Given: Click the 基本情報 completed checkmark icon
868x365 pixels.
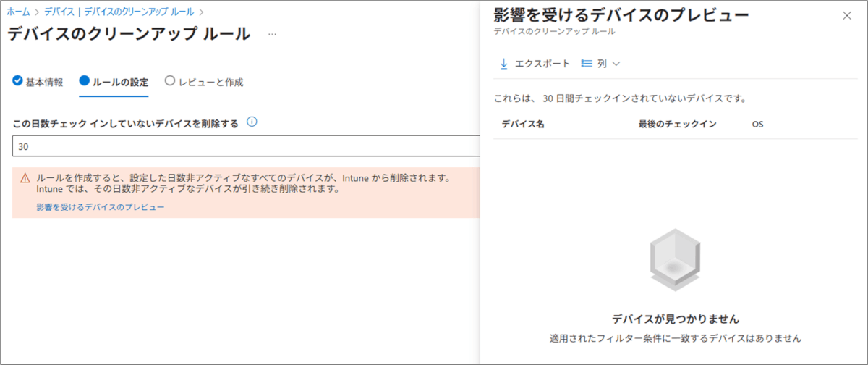Looking at the screenshot, I should [x=18, y=81].
